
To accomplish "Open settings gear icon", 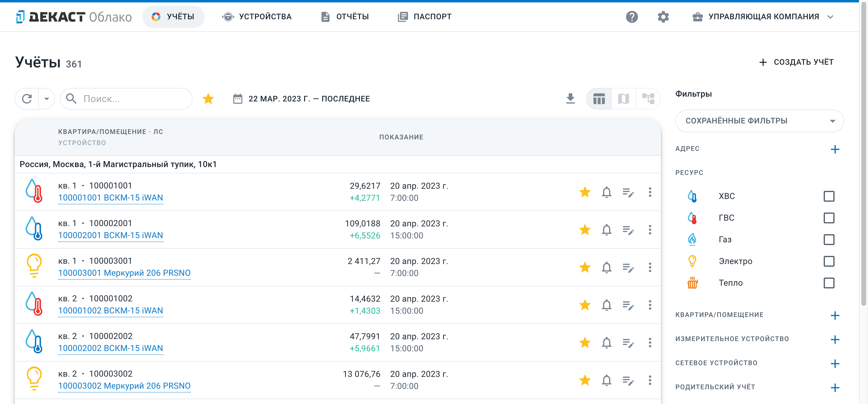I will (x=663, y=17).
